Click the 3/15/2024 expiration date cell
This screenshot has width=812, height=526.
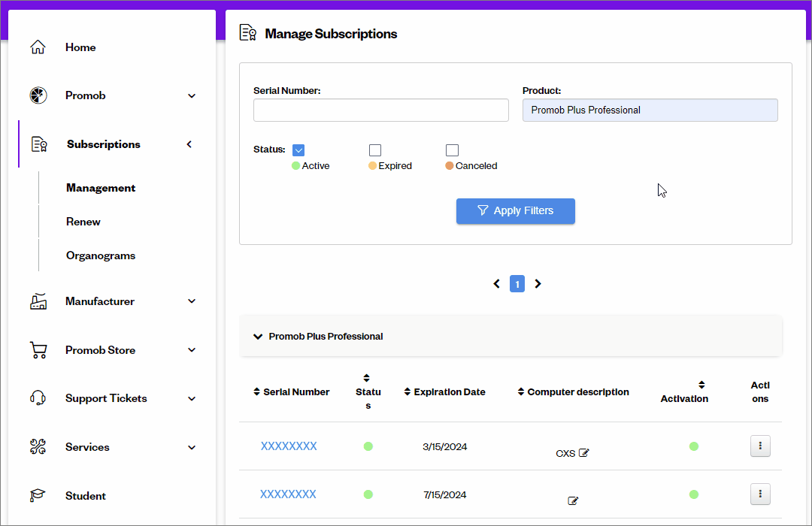coord(445,447)
